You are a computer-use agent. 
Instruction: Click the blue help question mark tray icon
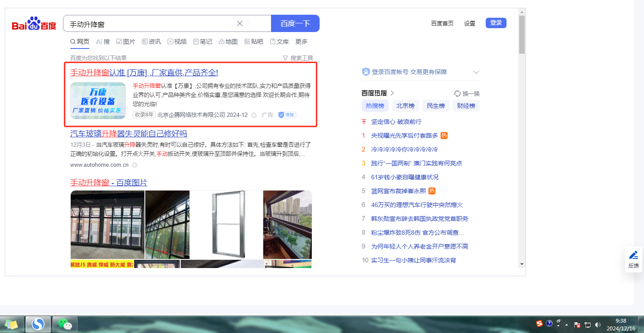[x=549, y=323]
